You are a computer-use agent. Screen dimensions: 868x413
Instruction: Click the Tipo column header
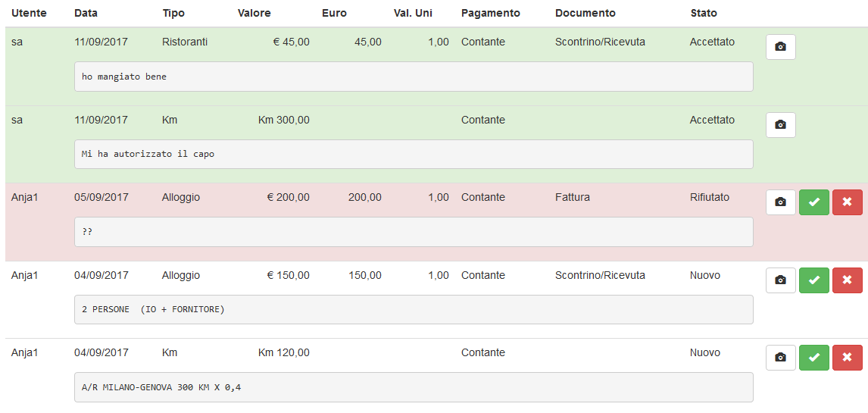pyautogui.click(x=173, y=13)
